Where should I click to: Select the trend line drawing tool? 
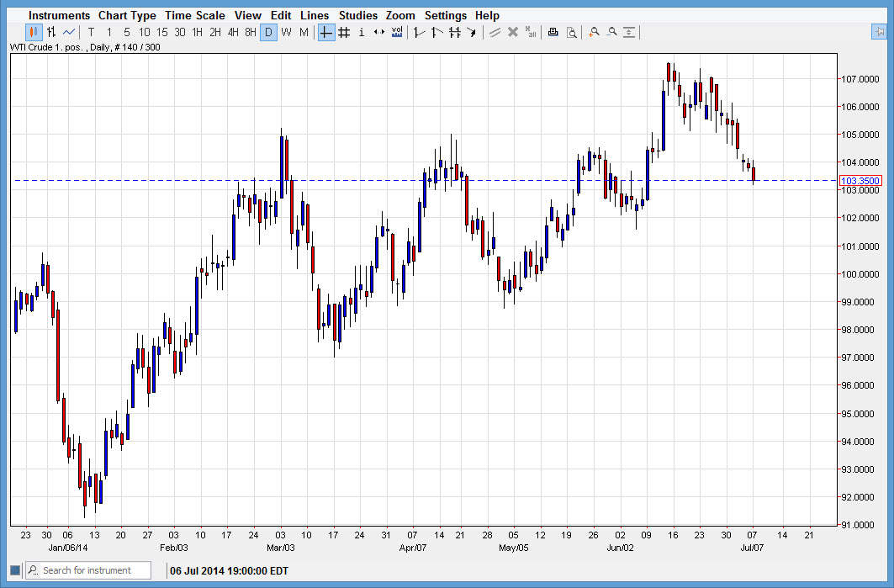click(418, 32)
